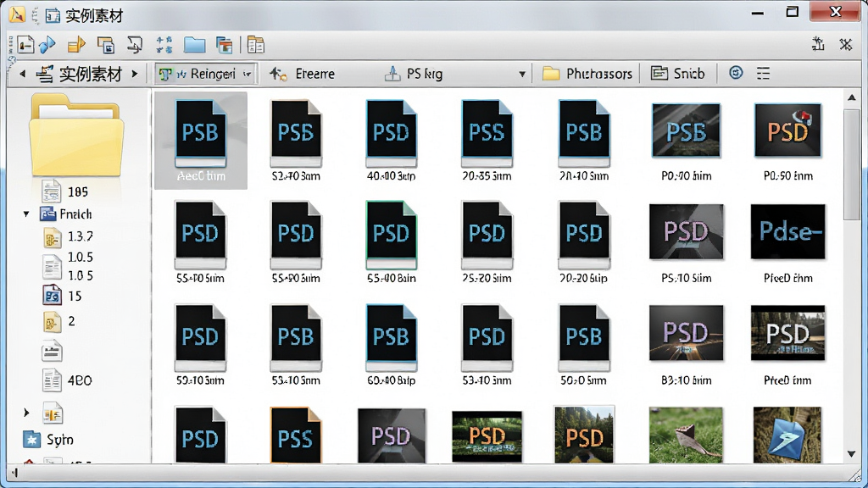
Task: Select the blue star icon beside Syin
Action: (x=31, y=440)
